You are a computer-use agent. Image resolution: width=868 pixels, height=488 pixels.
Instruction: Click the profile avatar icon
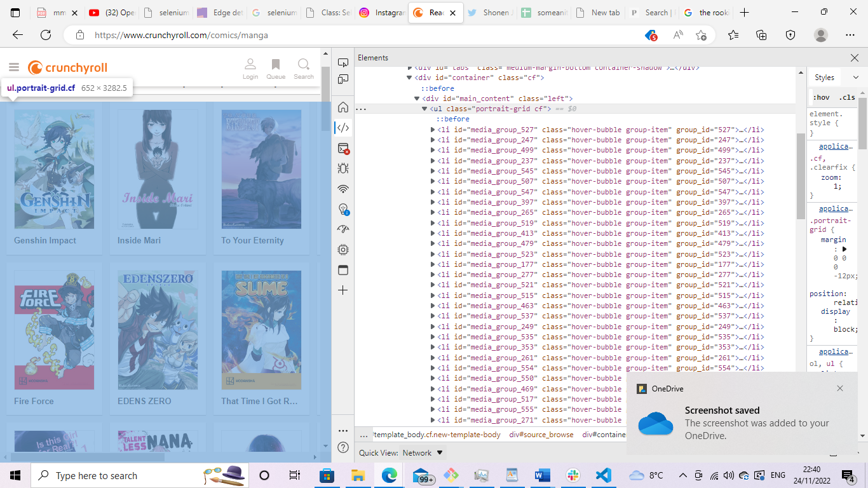coord(821,35)
